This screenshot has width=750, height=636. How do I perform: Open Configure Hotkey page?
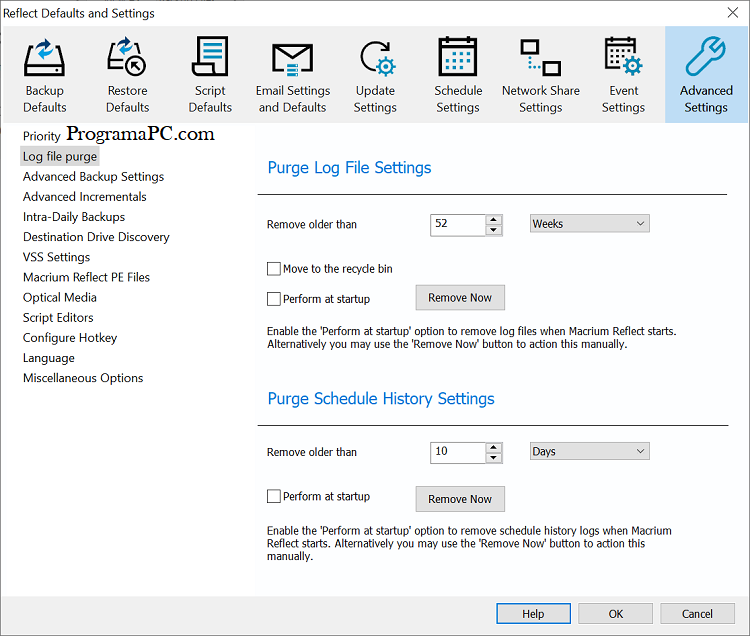coord(70,338)
